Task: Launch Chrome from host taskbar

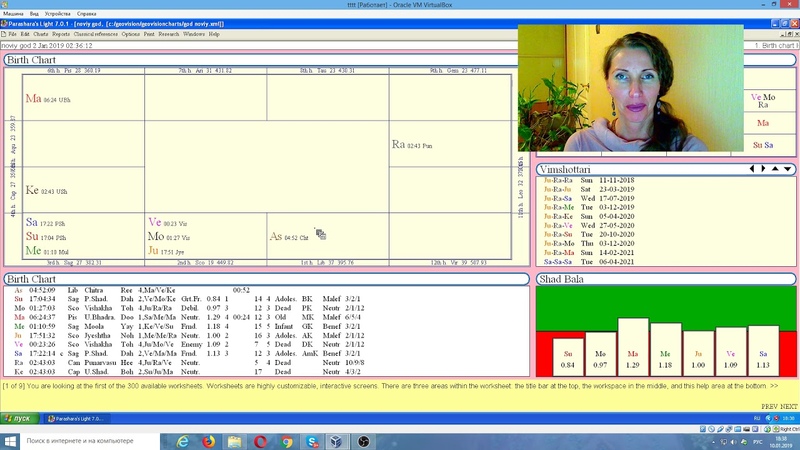Action: 286,441
